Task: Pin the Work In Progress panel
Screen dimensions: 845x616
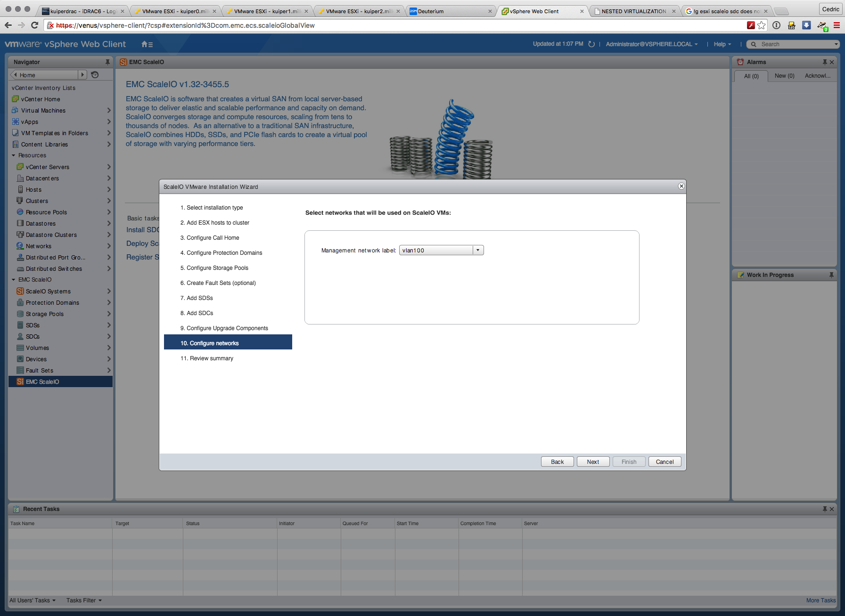Action: pos(831,275)
